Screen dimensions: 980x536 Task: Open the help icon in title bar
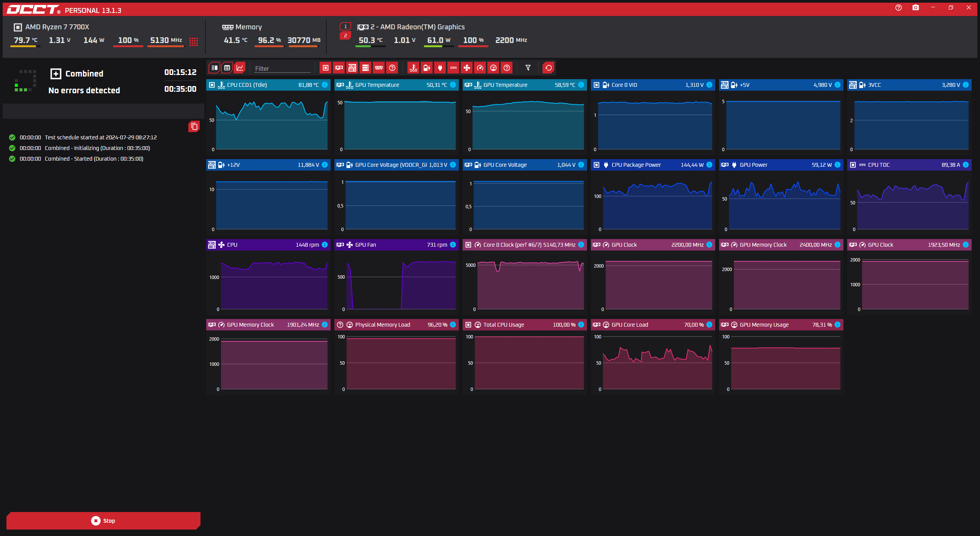point(899,8)
